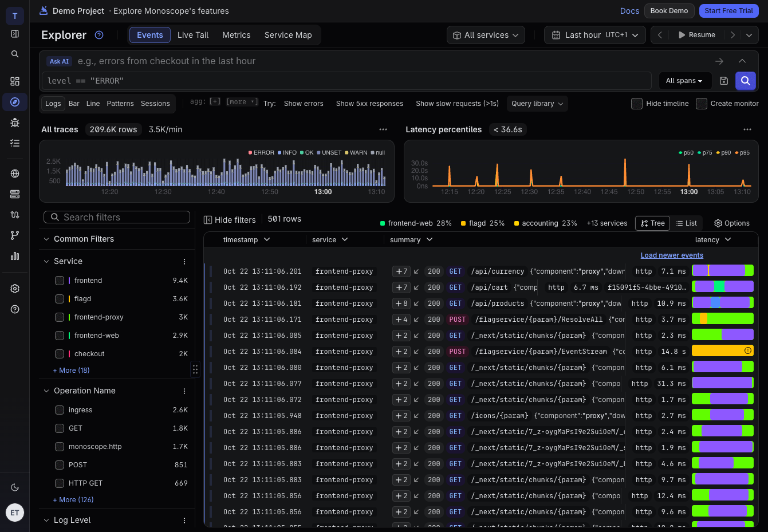Open the Service Map tab
Image resolution: width=768 pixels, height=532 pixels.
point(288,35)
